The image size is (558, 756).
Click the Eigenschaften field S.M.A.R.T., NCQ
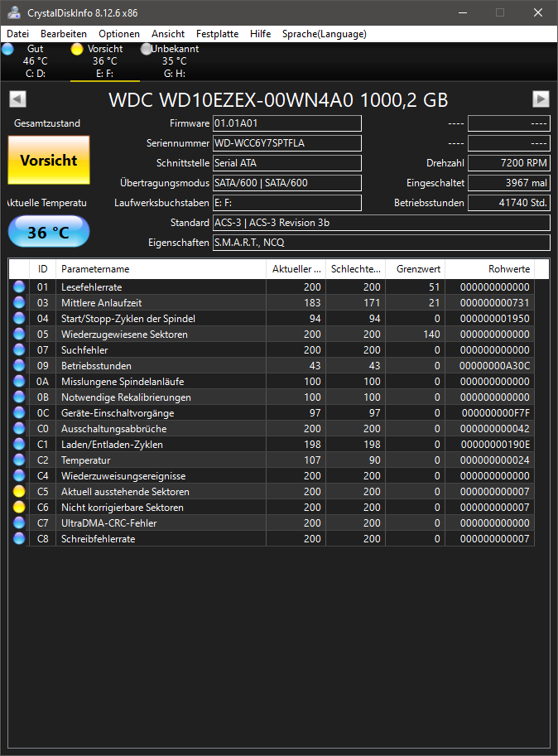(382, 243)
